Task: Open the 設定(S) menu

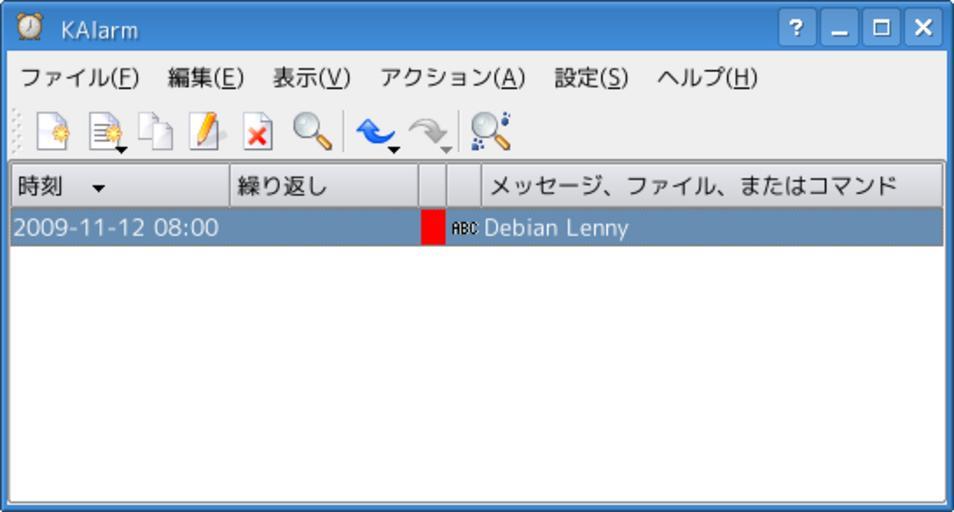Action: (x=591, y=78)
